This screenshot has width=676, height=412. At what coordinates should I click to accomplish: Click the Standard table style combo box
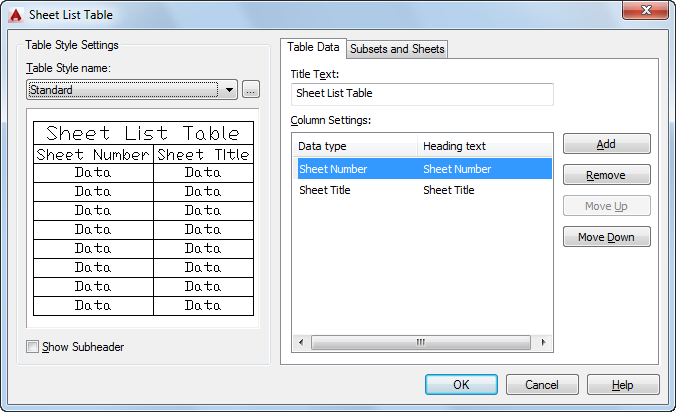pyautogui.click(x=122, y=89)
